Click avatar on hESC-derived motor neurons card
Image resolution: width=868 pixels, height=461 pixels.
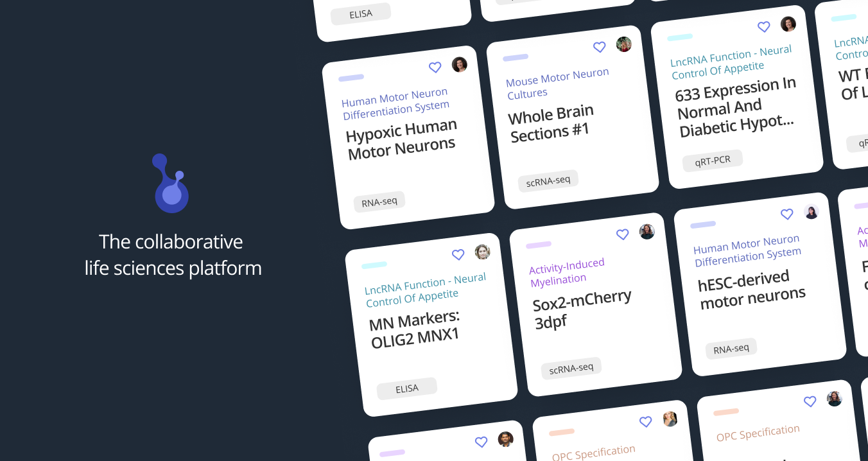pyautogui.click(x=812, y=212)
